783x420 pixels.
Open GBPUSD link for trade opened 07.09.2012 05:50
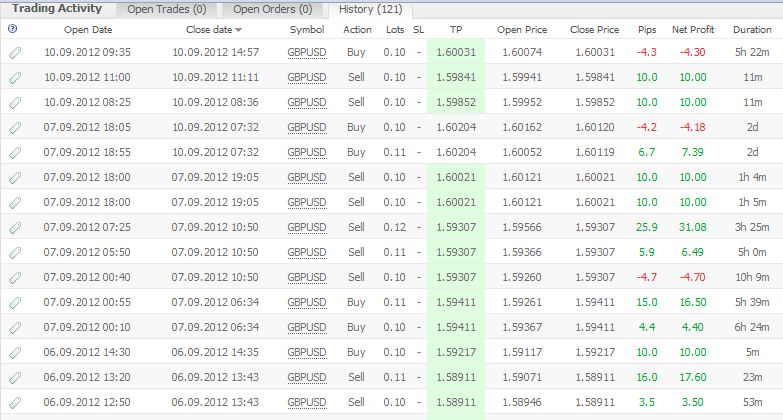coord(307,252)
